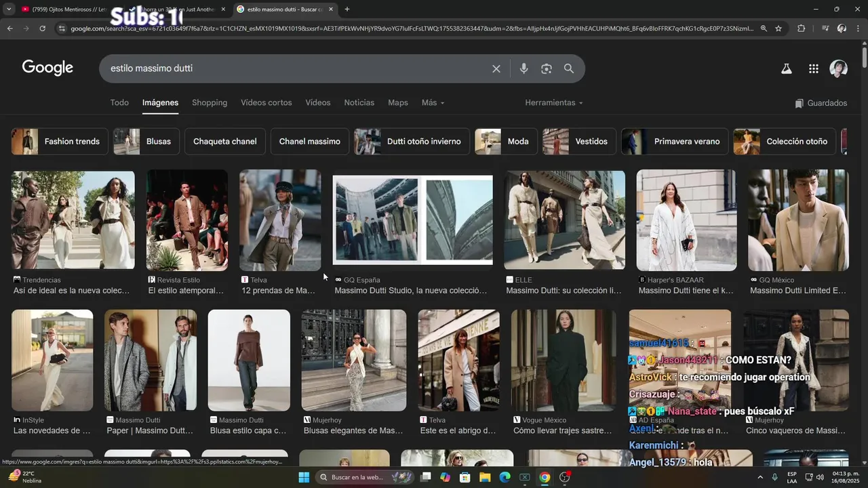This screenshot has height=488, width=868.
Task: Filter by Vestidos chip
Action: pyautogui.click(x=579, y=142)
